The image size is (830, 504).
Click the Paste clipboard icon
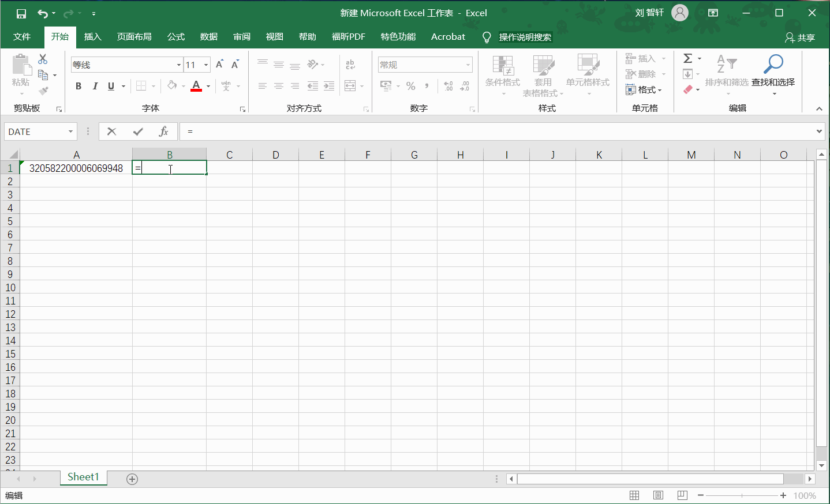coord(21,65)
